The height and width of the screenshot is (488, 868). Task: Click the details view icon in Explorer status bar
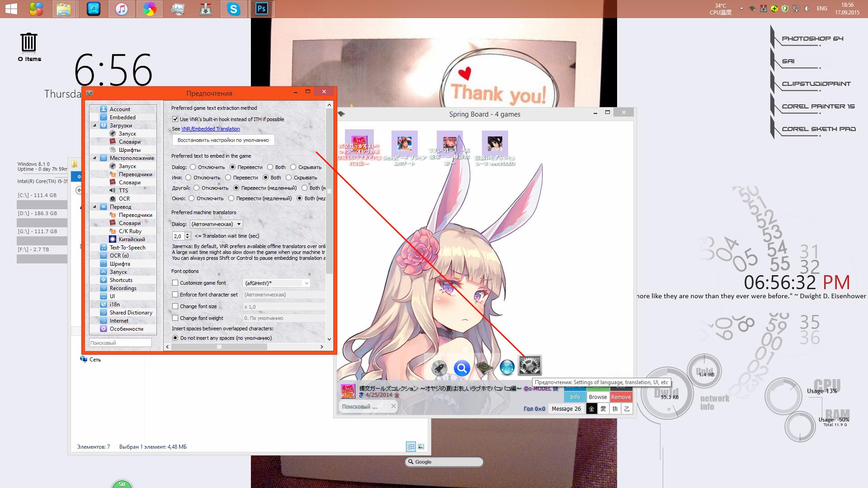click(410, 446)
